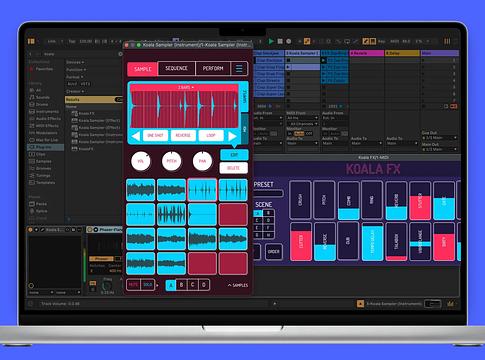Select Templates in the browser sidebar

click(42, 183)
